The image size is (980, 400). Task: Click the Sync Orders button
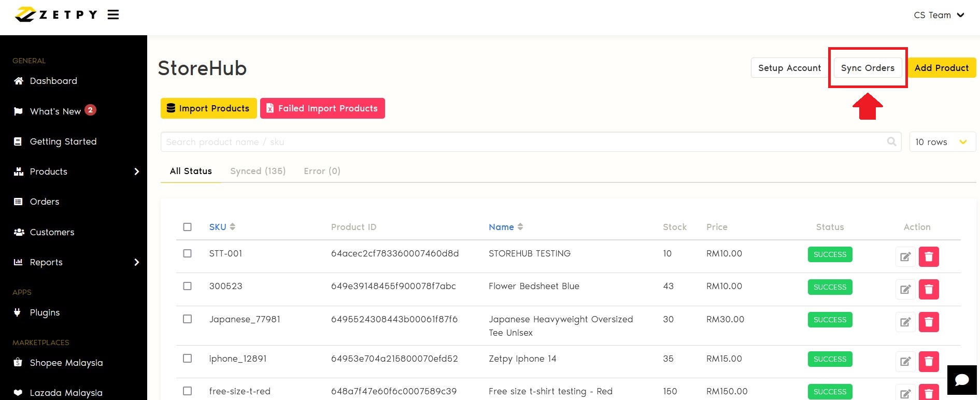[x=868, y=68]
